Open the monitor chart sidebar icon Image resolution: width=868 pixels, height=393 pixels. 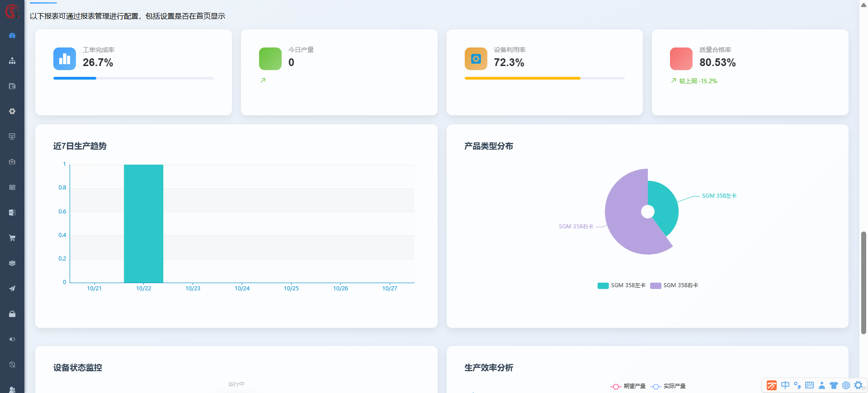click(x=12, y=137)
